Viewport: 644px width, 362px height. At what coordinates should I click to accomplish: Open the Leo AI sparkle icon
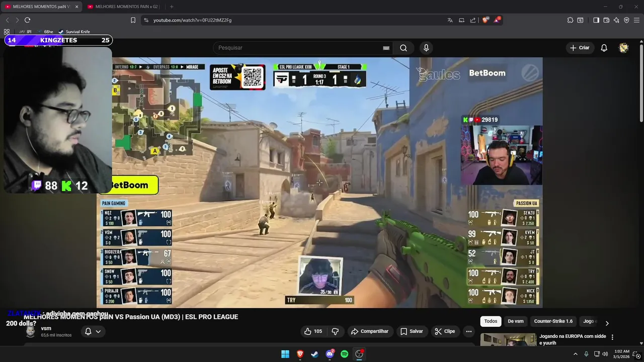[616, 20]
